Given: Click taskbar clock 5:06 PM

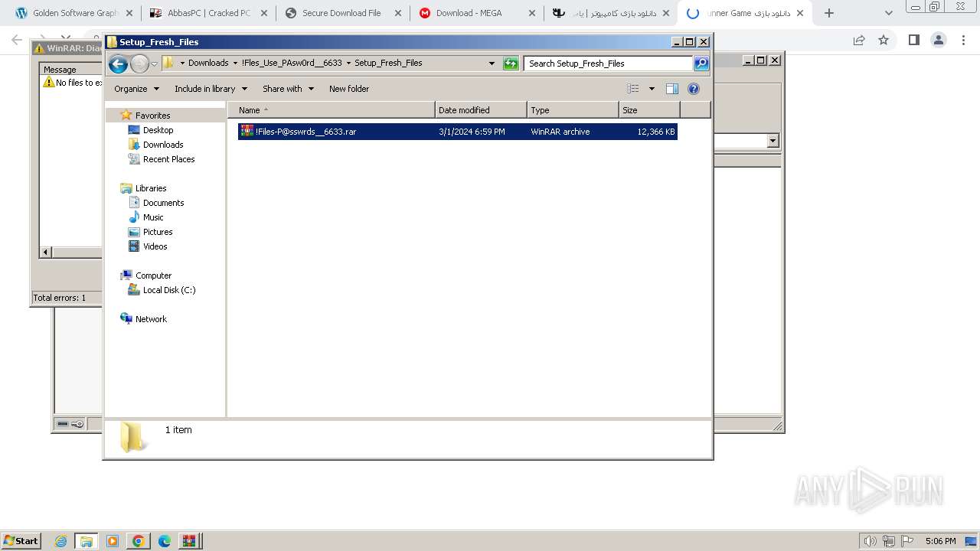Looking at the screenshot, I should click(x=940, y=541).
